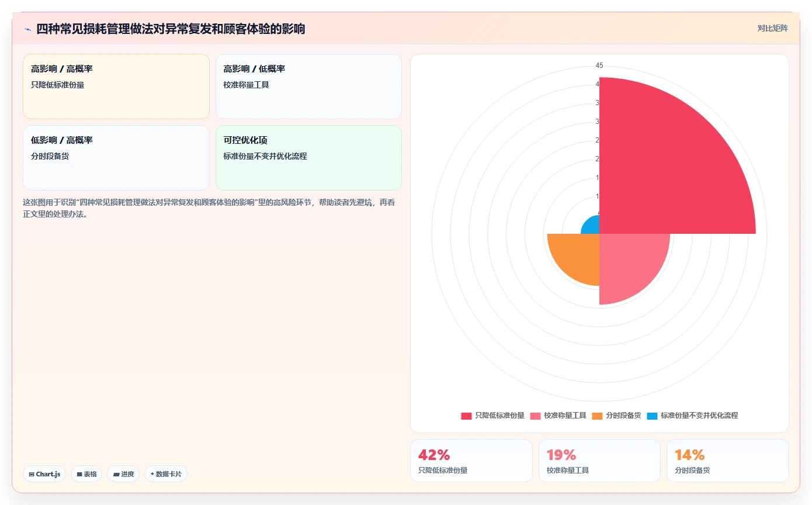Click the blue legend color swatch
This screenshot has width=812, height=505.
point(652,416)
